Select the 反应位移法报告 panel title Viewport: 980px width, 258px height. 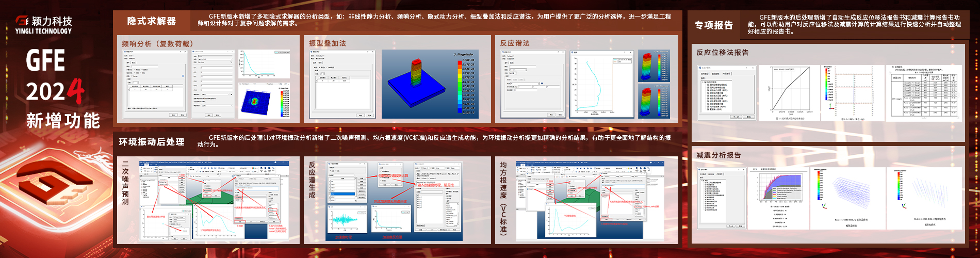point(722,53)
